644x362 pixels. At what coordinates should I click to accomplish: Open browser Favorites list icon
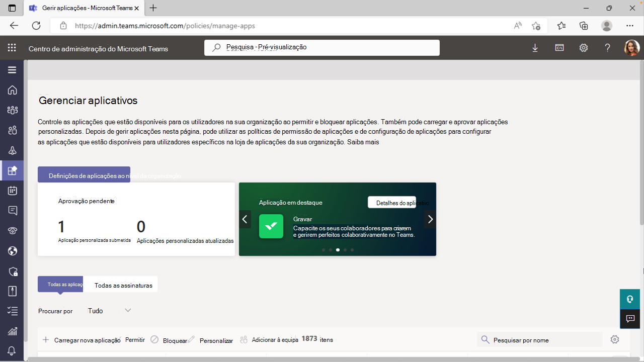pyautogui.click(x=561, y=26)
